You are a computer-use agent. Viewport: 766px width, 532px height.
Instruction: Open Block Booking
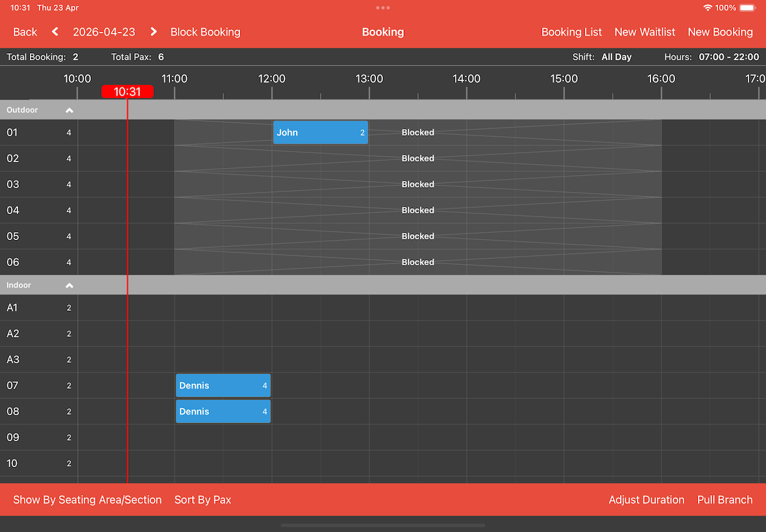pos(205,32)
